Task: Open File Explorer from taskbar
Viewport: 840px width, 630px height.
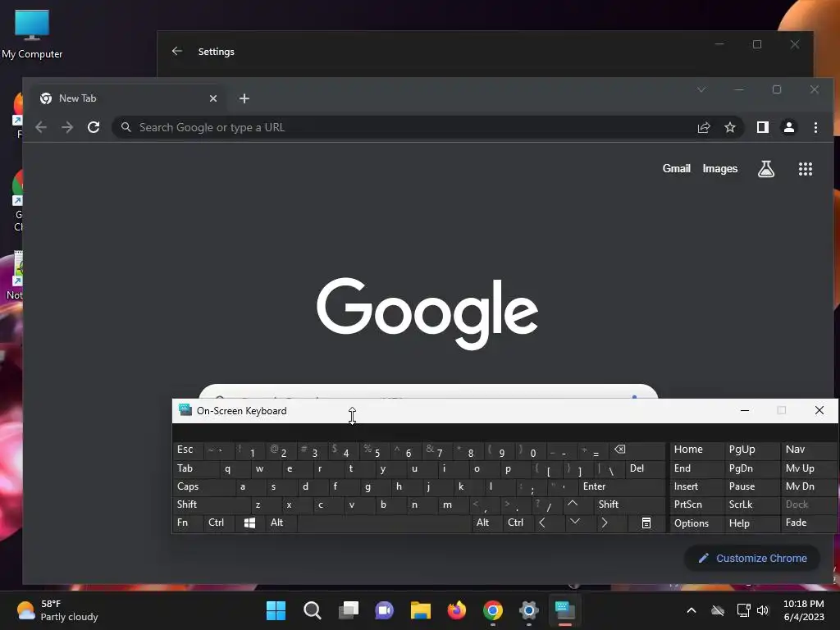Action: (421, 610)
